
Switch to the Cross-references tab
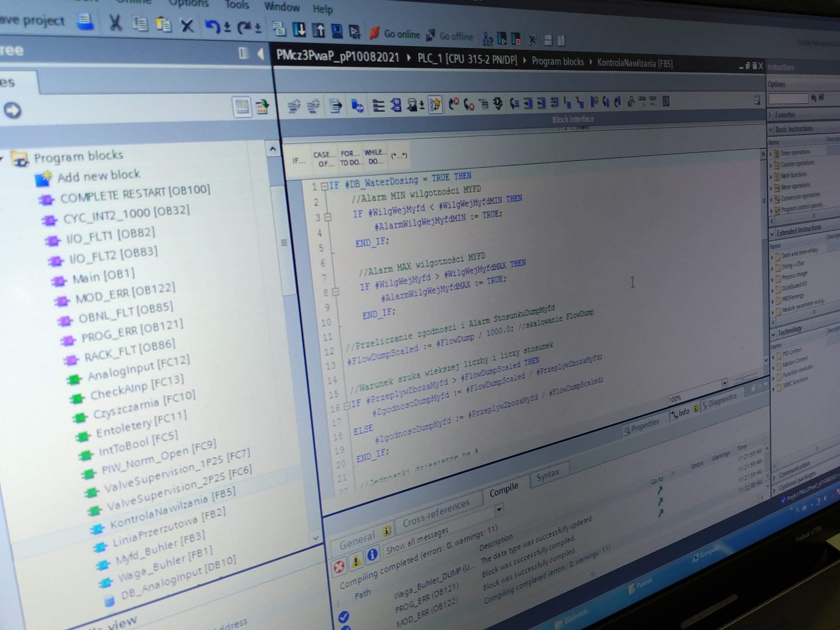[436, 514]
